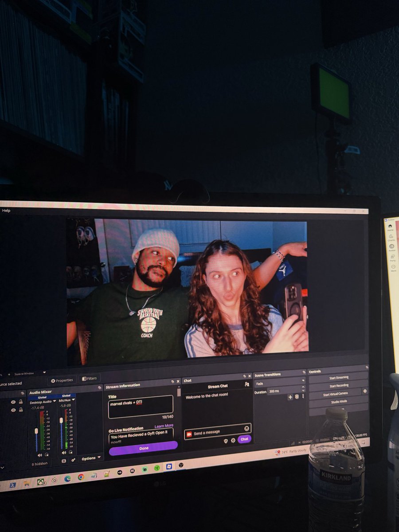This screenshot has width=399, height=532.
Task: Toggle visibility of first source eye icon
Action: click(x=13, y=402)
